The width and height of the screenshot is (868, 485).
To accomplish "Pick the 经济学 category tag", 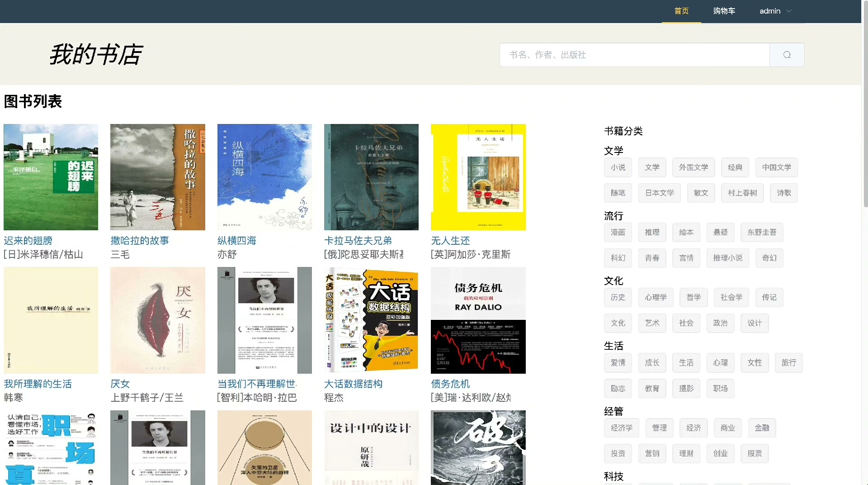I will click(622, 428).
